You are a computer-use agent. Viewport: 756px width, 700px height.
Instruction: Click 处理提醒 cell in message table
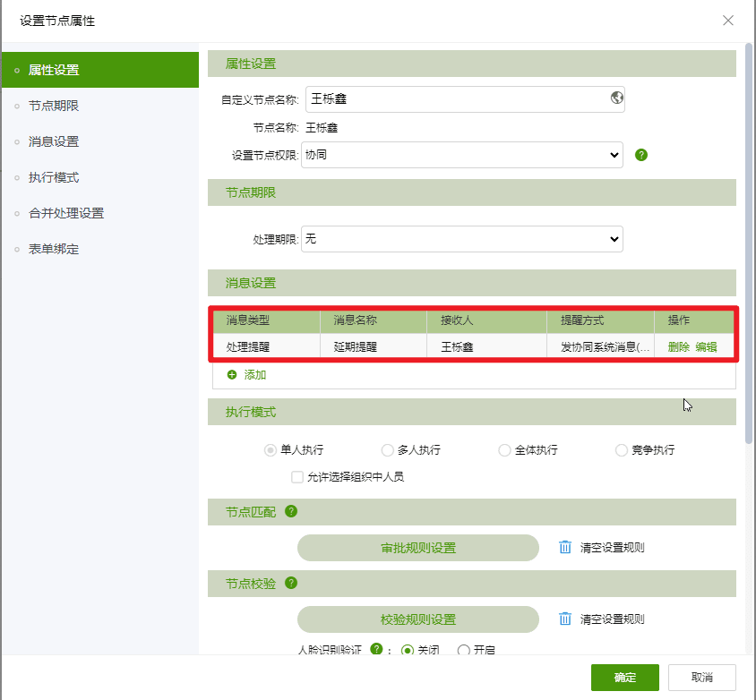click(267, 347)
